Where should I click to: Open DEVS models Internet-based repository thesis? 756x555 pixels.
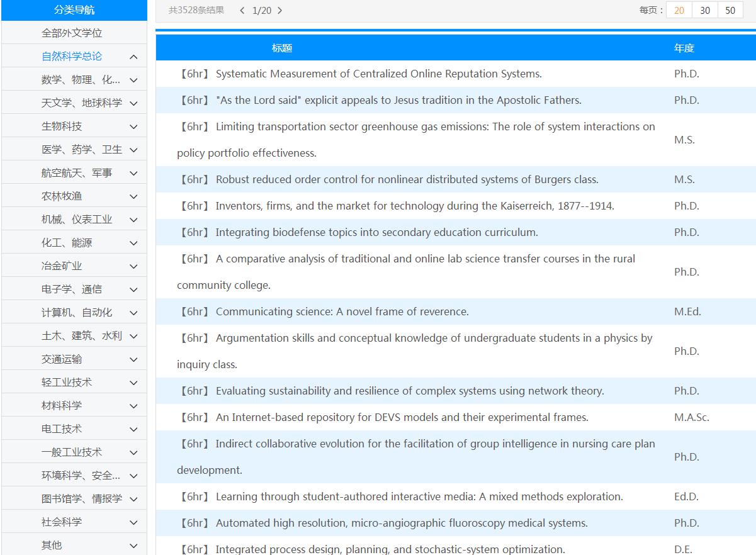[x=402, y=417]
